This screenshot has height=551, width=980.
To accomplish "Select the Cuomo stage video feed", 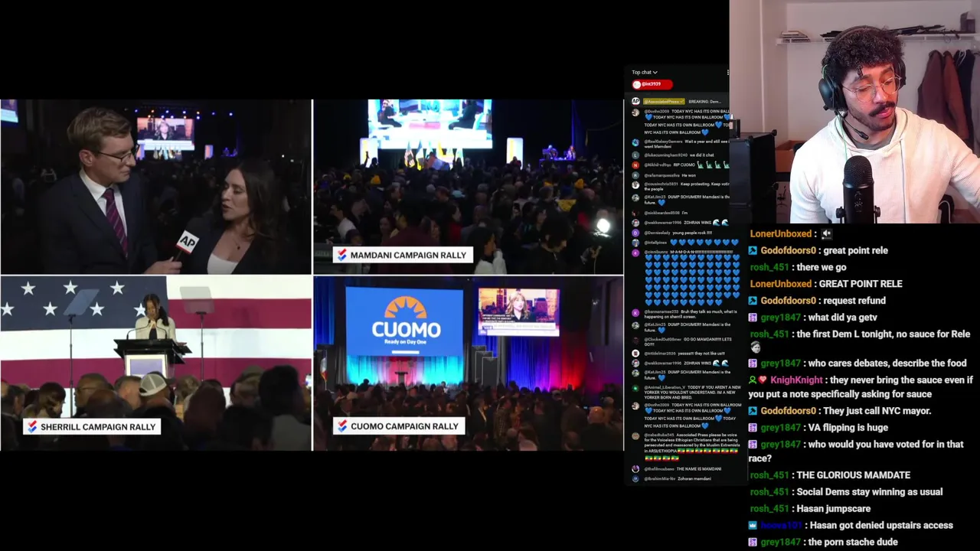I will (x=469, y=364).
